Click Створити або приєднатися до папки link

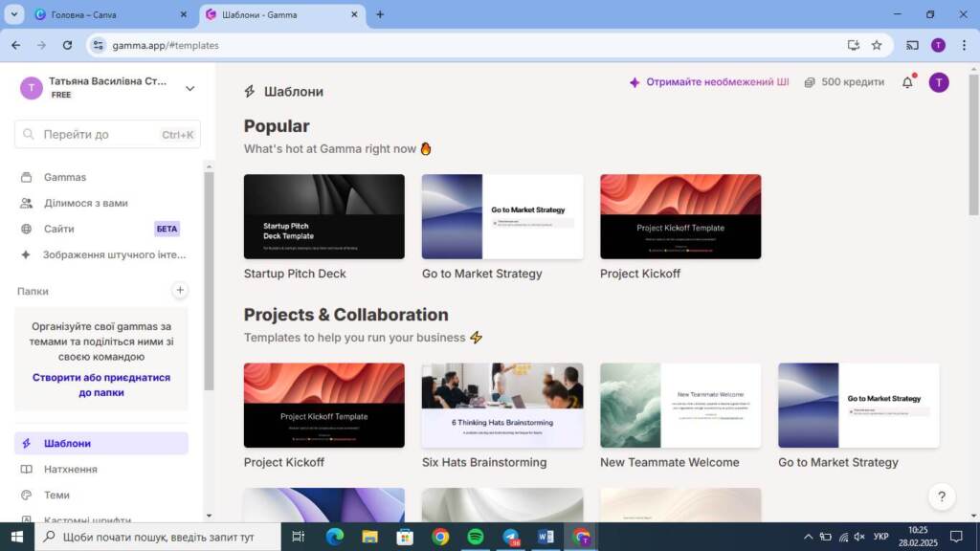[101, 385]
